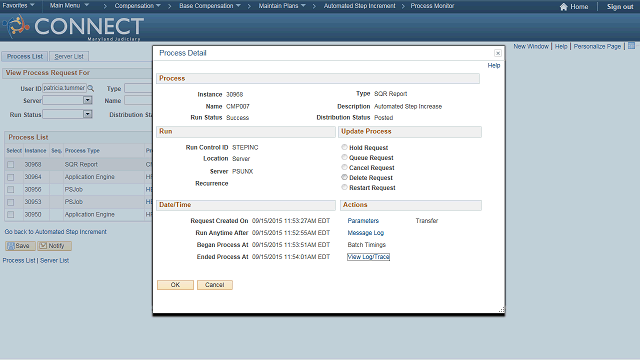Click the Select column header
The image size is (640, 360).
click(14, 151)
